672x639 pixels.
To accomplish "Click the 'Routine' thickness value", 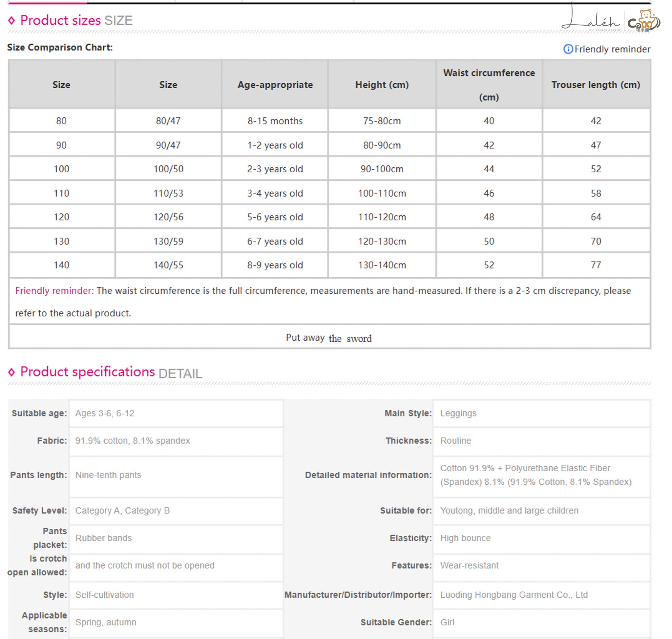I will [455, 441].
